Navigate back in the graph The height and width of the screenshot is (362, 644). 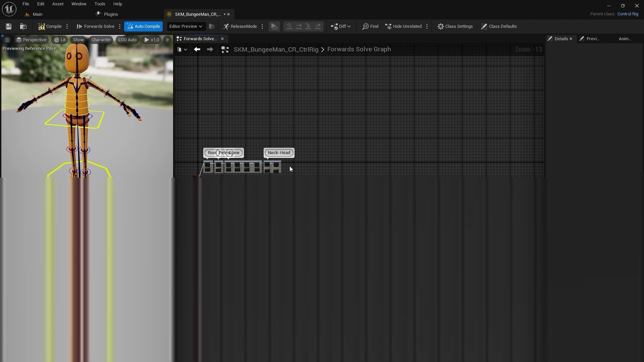pyautogui.click(x=197, y=50)
